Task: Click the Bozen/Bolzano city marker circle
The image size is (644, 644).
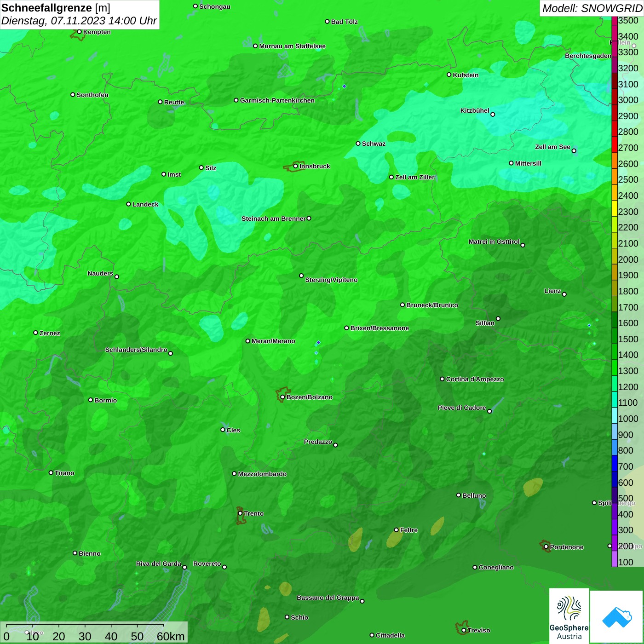Action: (282, 397)
